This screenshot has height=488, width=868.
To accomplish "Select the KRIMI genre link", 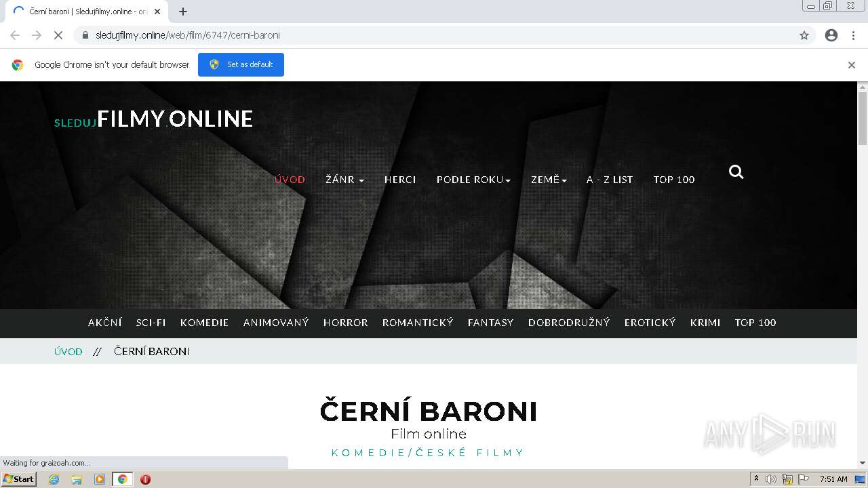I will coord(705,323).
